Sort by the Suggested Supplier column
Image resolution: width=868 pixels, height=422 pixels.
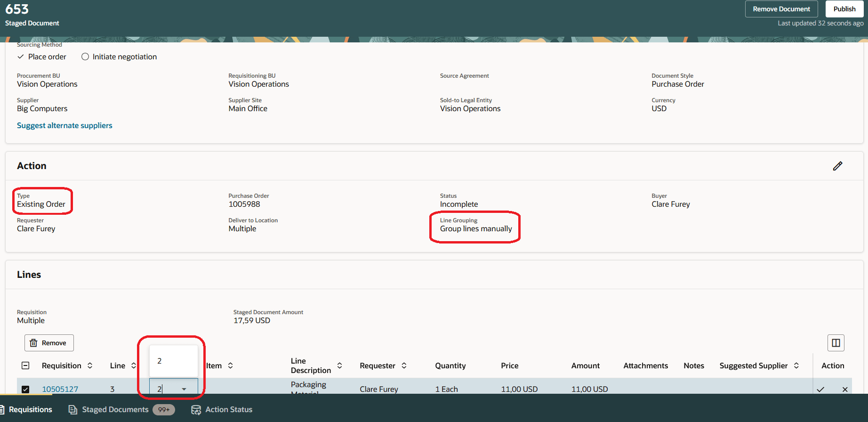(x=796, y=365)
